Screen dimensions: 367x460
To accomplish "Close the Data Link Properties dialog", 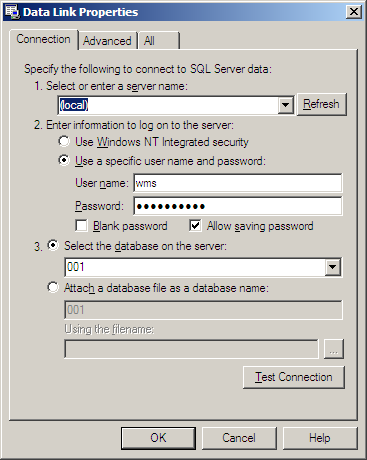I will [353, 12].
